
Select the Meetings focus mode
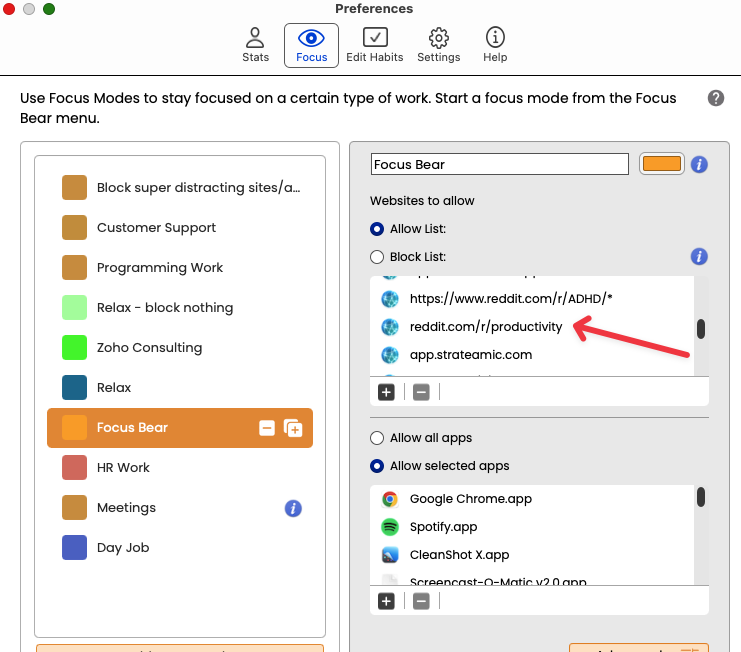(x=180, y=507)
